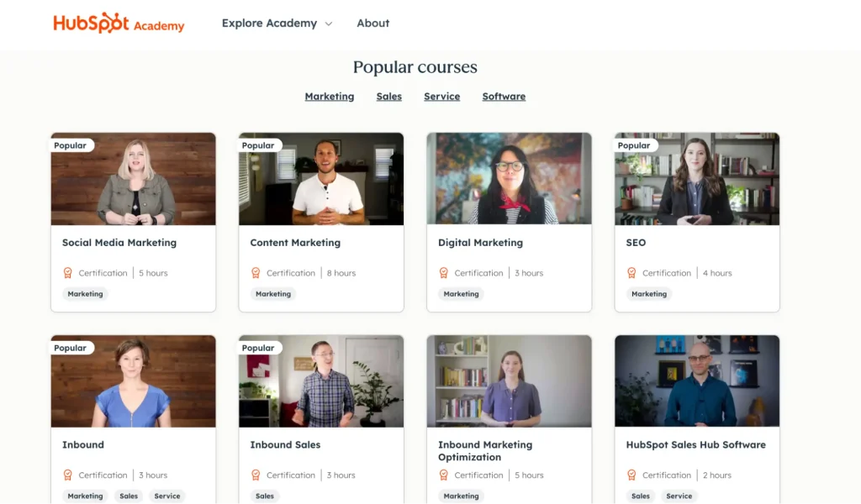Click the certification badge on the SEO course

point(632,272)
